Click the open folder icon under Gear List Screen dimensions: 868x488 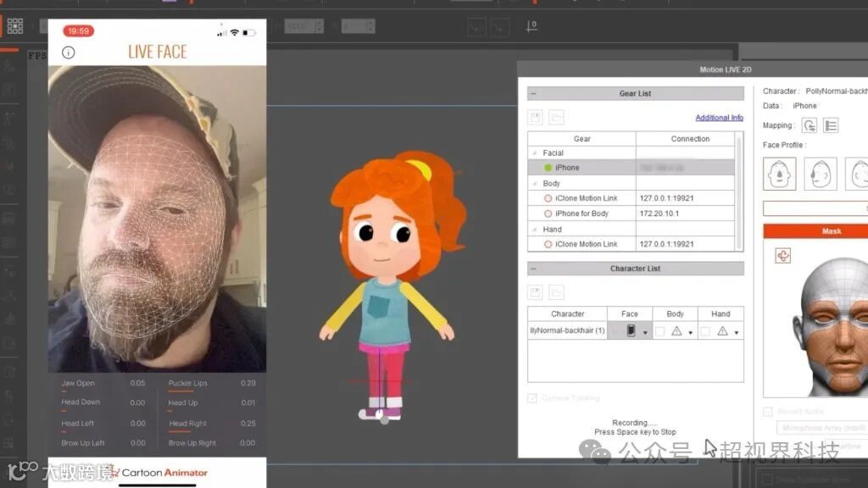coord(556,117)
